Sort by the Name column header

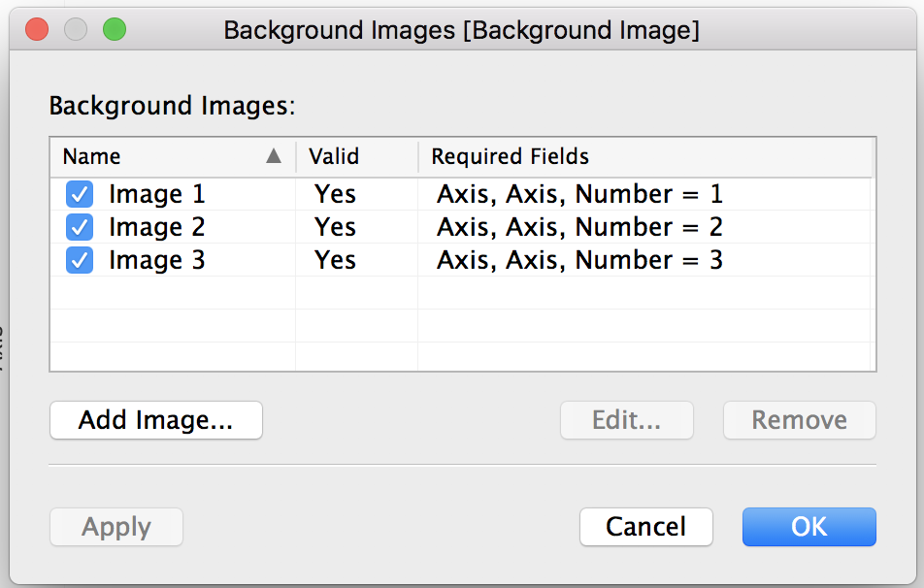(92, 156)
